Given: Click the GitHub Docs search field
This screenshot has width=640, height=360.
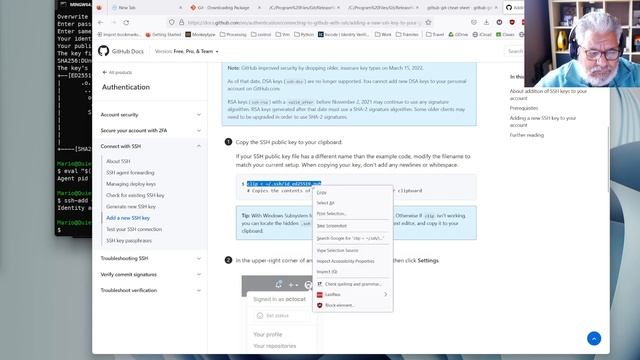Looking at the screenshot, I should (x=515, y=51).
